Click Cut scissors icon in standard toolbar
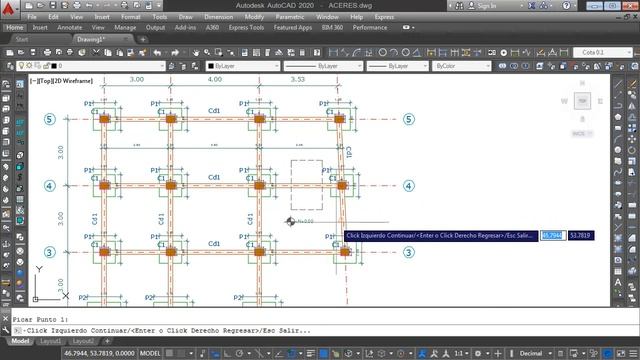The width and height of the screenshot is (640, 360). (96, 52)
